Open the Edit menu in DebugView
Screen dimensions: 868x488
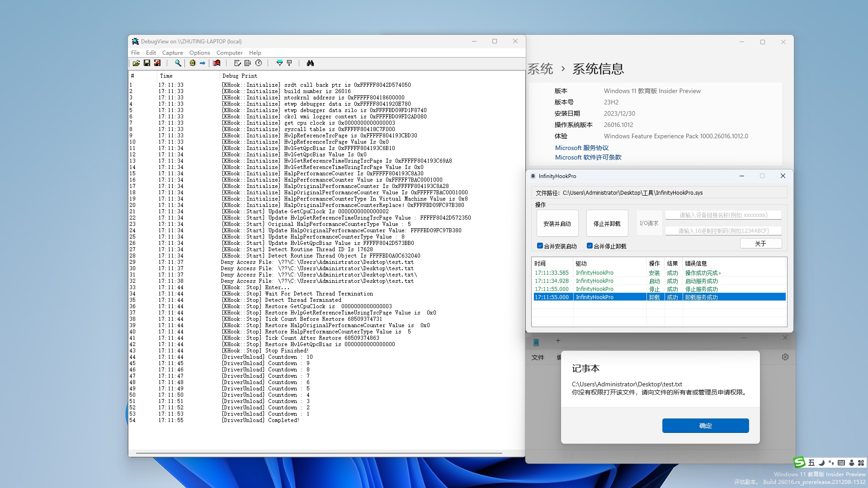(151, 53)
